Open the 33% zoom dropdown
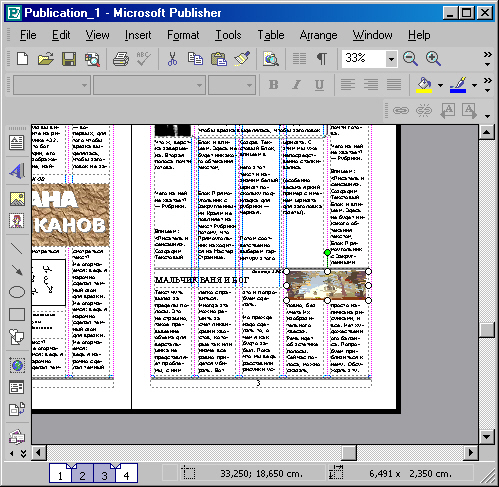Screen dimensions: 499x487 (x=391, y=59)
